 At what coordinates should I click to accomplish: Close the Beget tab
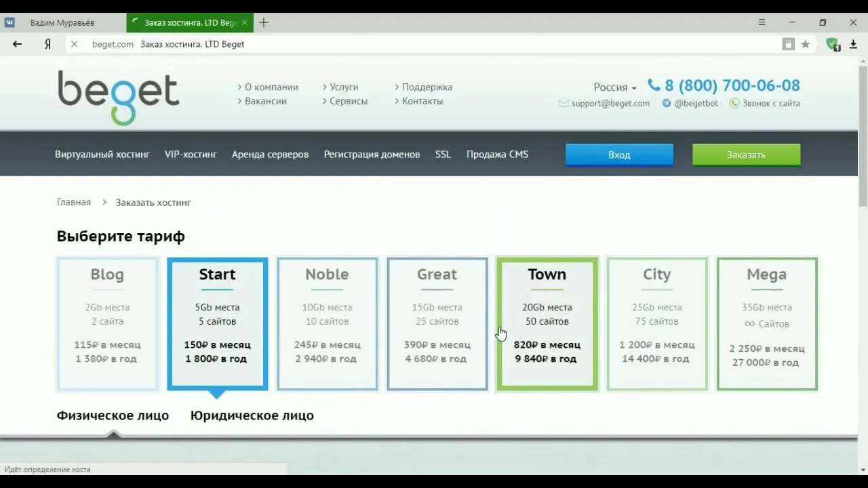245,22
